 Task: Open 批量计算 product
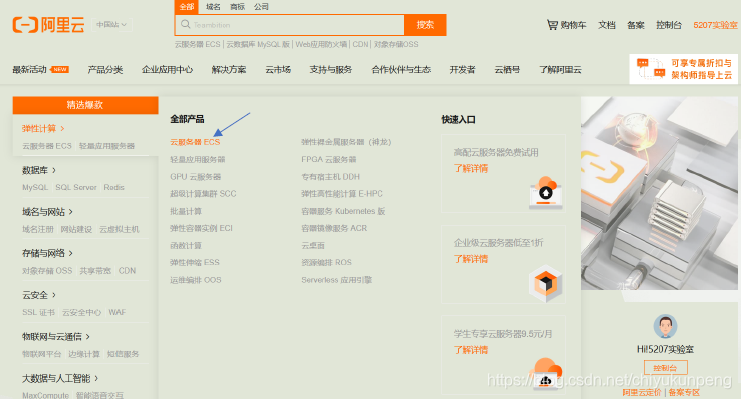[186, 211]
